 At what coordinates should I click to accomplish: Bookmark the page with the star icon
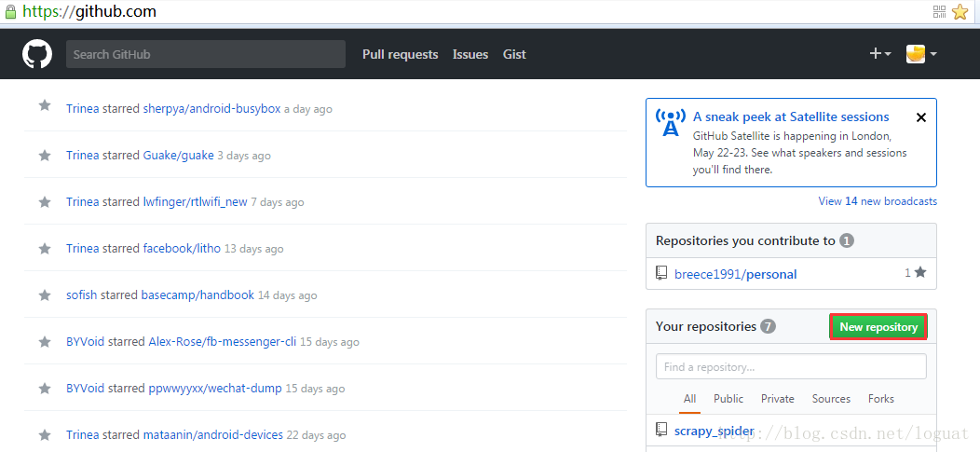[x=960, y=11]
